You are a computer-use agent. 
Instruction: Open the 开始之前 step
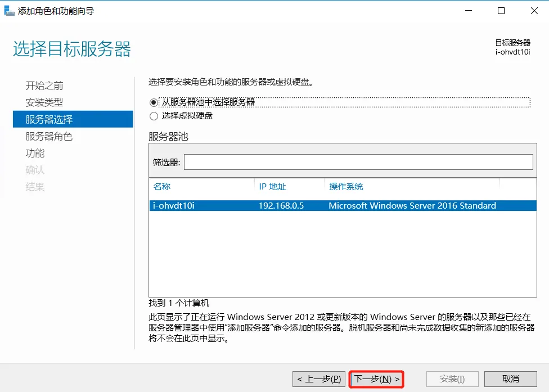44,85
